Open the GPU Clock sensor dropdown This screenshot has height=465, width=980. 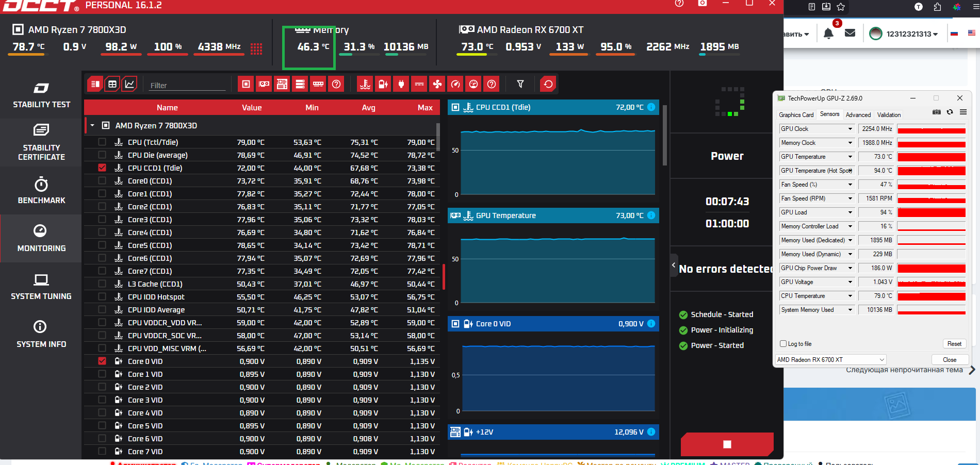[850, 129]
